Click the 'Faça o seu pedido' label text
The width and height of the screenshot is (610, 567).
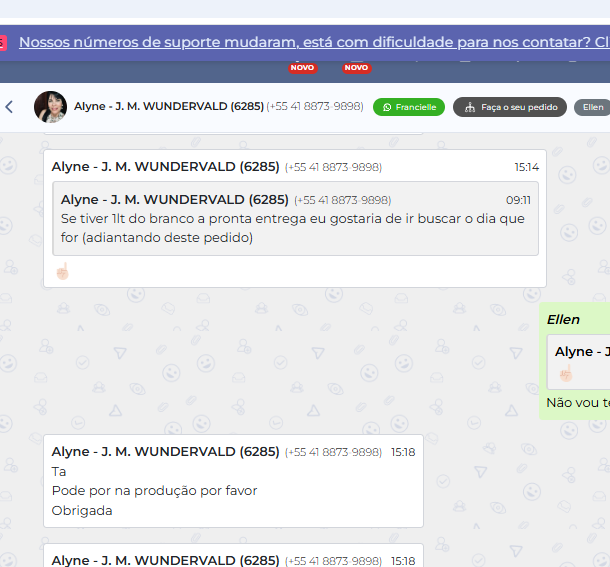pyautogui.click(x=519, y=107)
